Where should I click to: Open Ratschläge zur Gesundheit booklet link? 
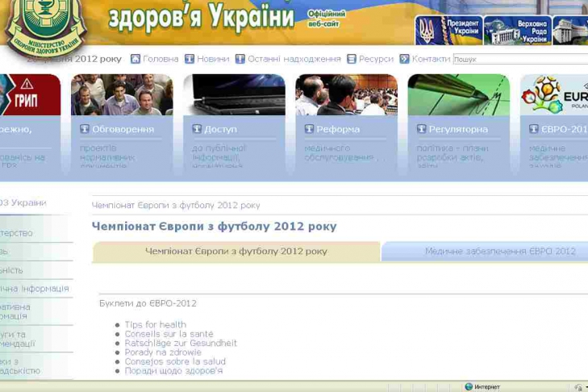click(181, 343)
